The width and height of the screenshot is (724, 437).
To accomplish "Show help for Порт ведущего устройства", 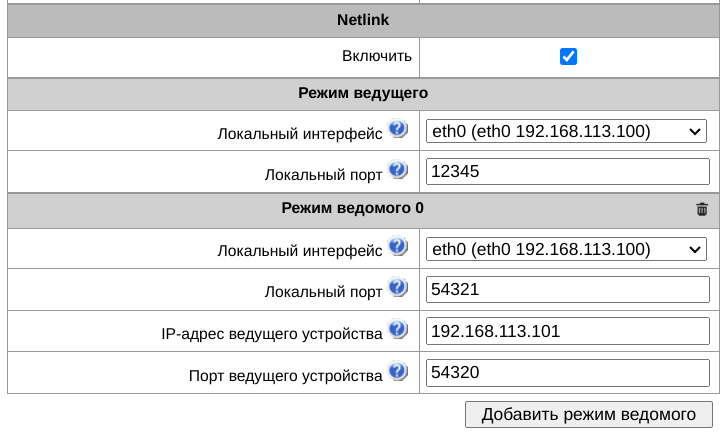I will click(398, 372).
